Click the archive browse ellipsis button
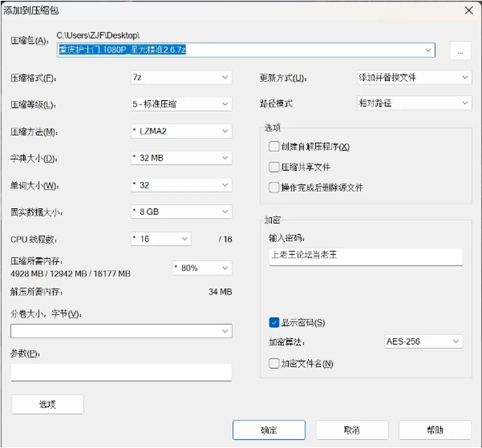The height and width of the screenshot is (448, 482). click(460, 50)
